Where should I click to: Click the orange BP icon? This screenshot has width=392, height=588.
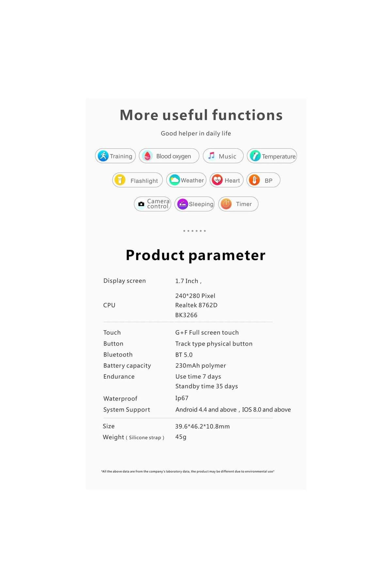tap(254, 180)
